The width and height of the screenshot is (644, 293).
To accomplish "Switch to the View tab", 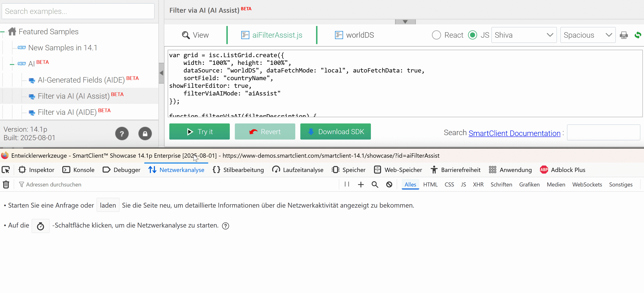I will click(195, 35).
